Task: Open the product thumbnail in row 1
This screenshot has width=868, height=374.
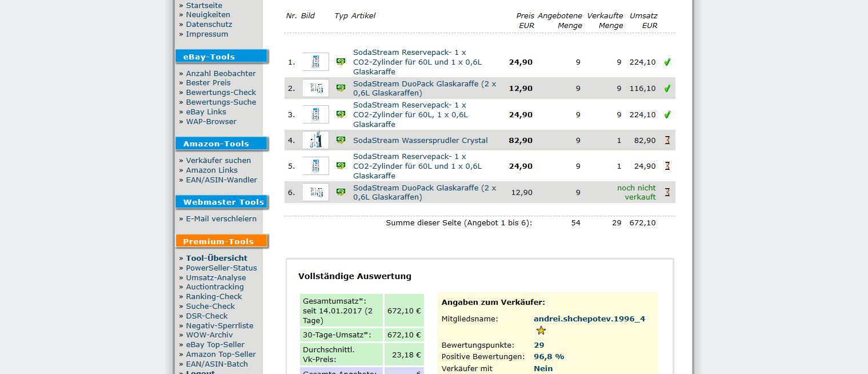Action: click(x=315, y=62)
